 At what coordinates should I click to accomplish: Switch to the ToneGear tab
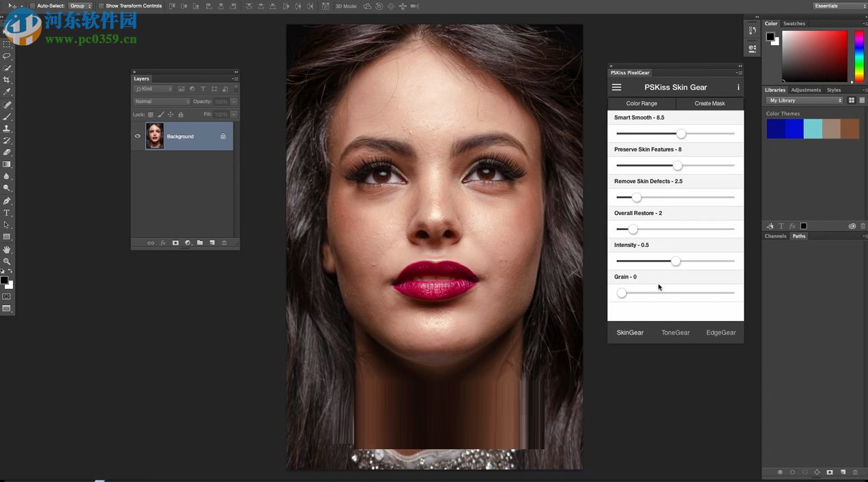coord(675,332)
